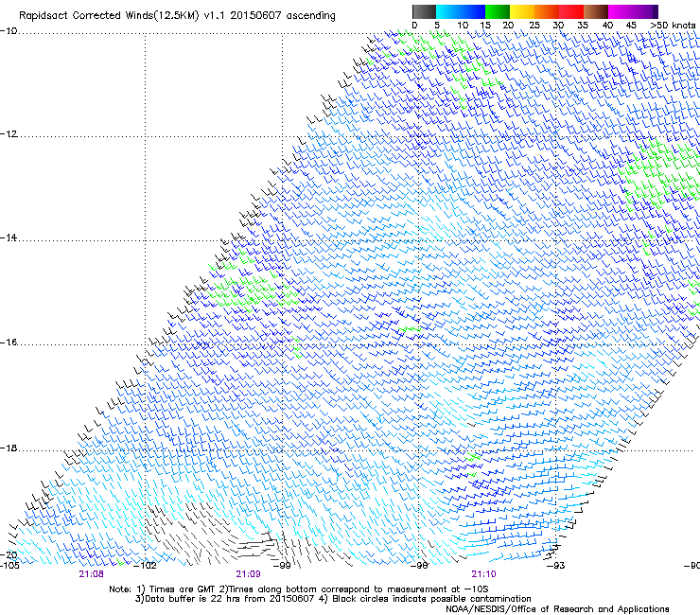This screenshot has width=700, height=615.
Task: Click the '-14' latitude axis label
Action: point(9,237)
